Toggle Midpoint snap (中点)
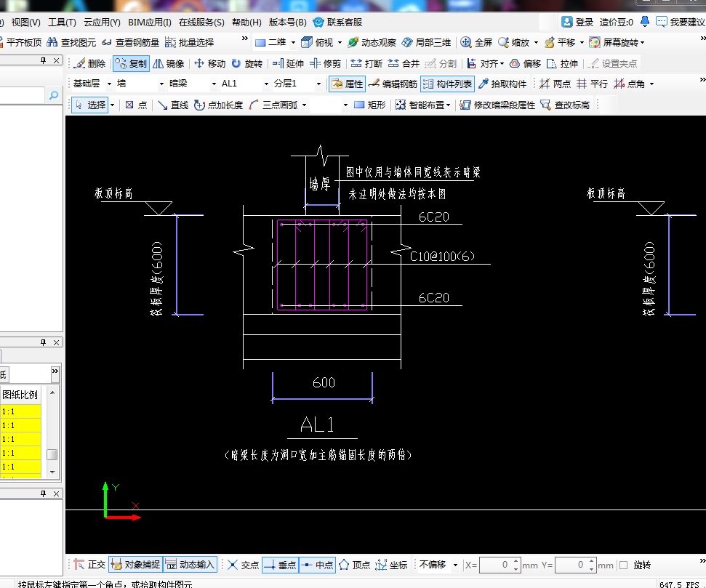 (317, 565)
